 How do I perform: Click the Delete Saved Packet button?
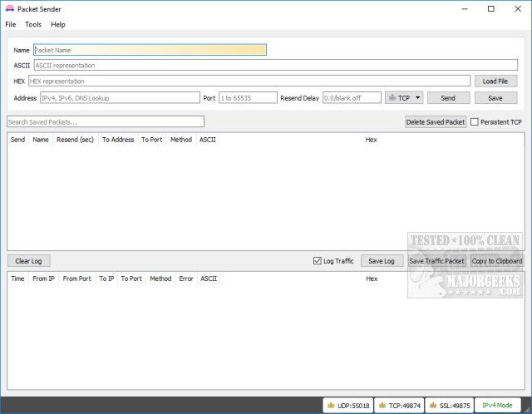pyautogui.click(x=436, y=122)
